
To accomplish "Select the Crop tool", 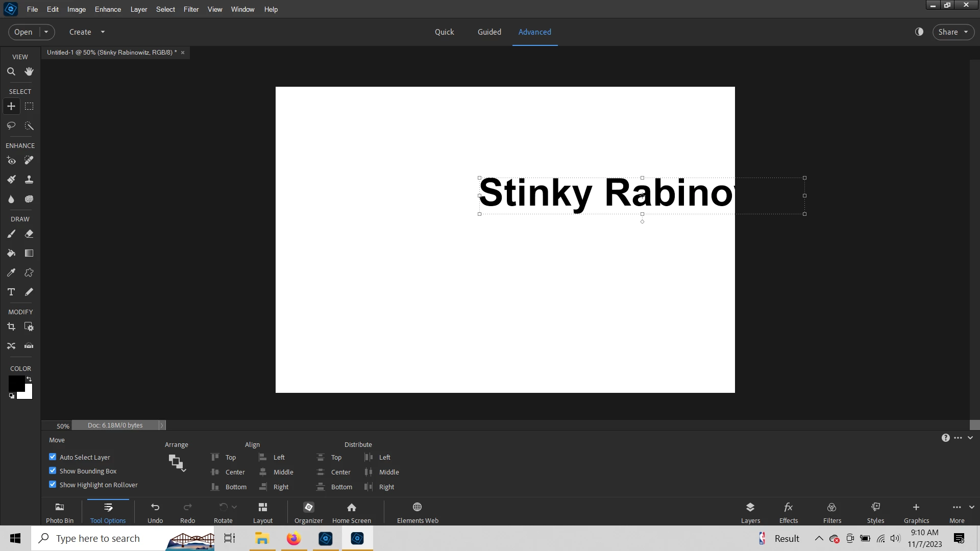I will coord(11,327).
